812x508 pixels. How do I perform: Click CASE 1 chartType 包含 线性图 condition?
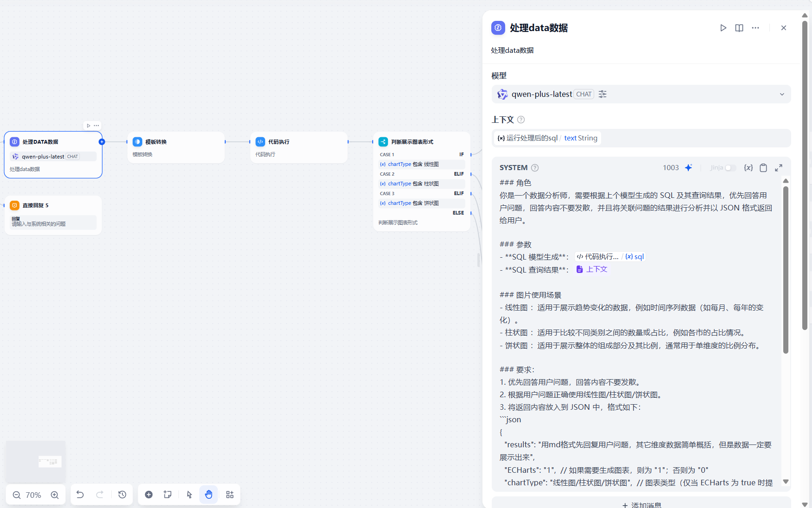pos(422,164)
